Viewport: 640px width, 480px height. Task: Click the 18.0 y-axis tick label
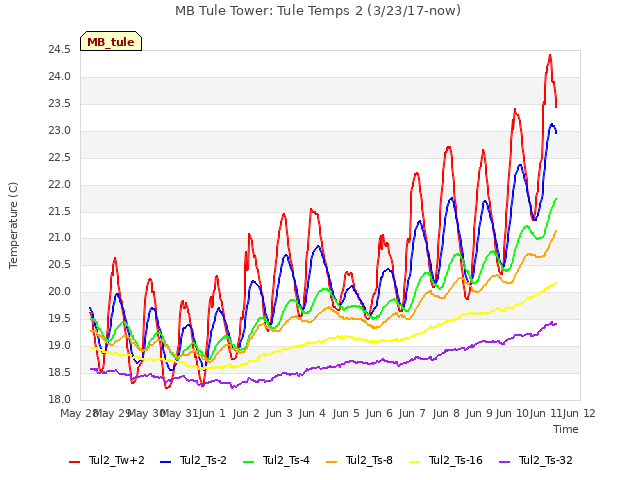(x=60, y=399)
